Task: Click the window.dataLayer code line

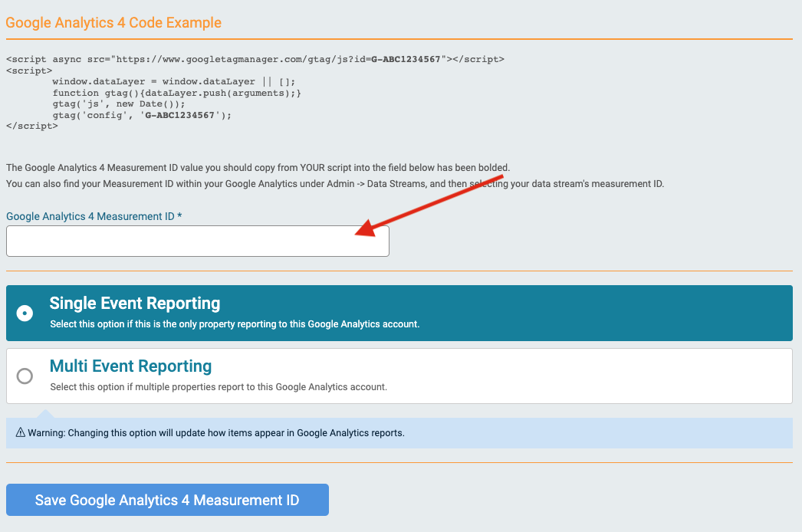Action: pyautogui.click(x=174, y=82)
